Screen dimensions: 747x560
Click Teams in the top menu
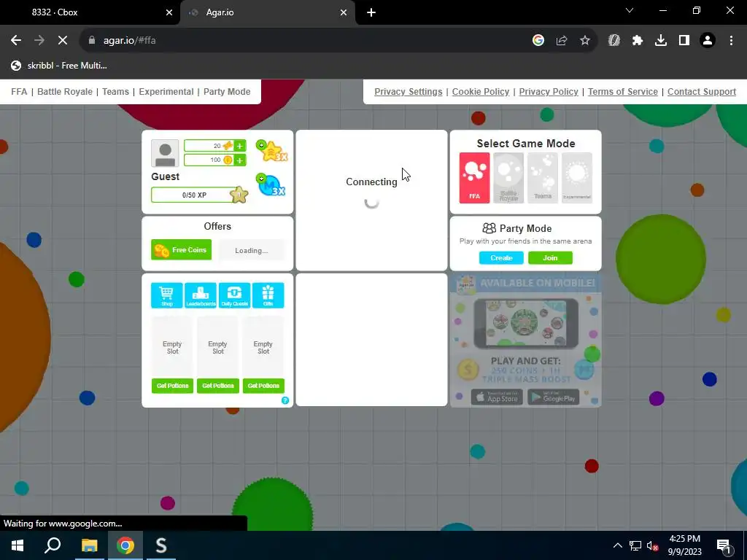[x=115, y=91]
